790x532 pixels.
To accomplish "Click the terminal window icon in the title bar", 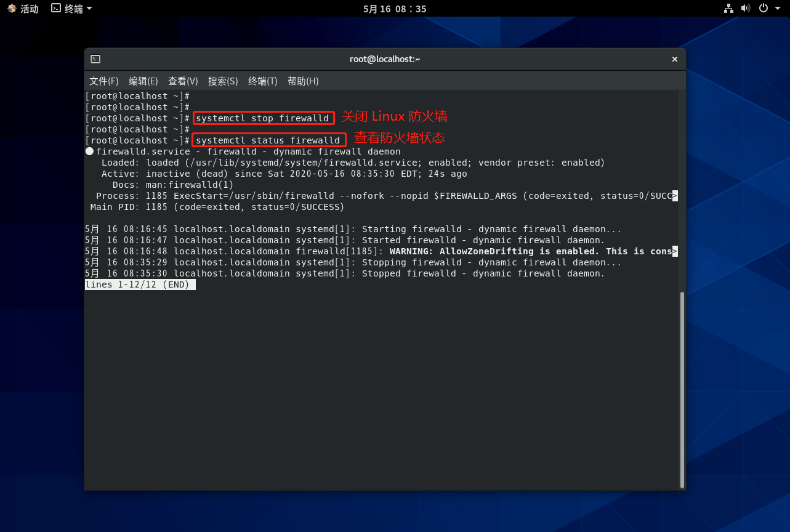I will click(x=95, y=59).
